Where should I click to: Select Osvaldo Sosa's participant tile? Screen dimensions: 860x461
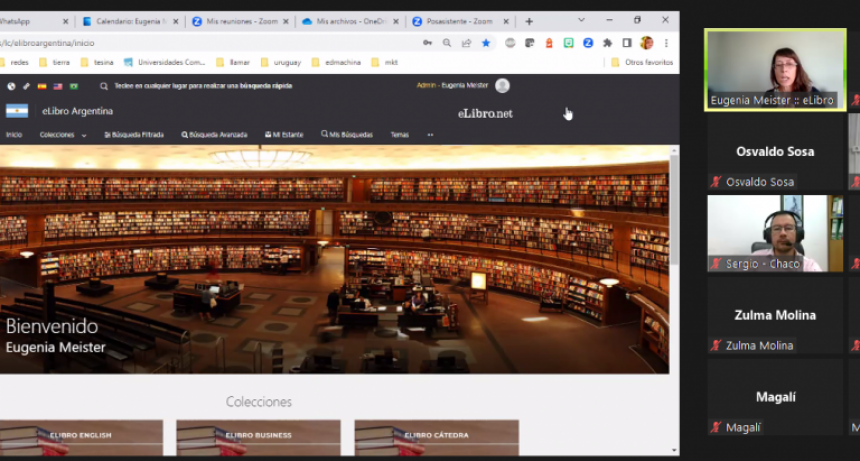(x=775, y=151)
